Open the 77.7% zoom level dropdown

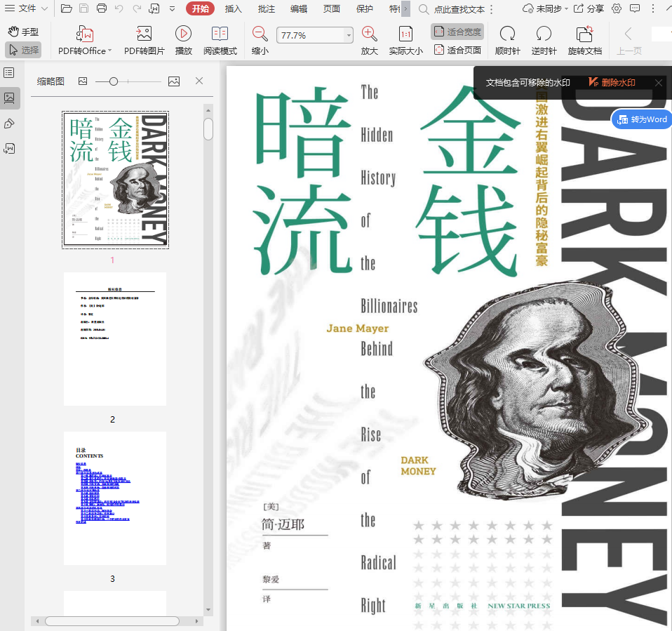coord(349,35)
